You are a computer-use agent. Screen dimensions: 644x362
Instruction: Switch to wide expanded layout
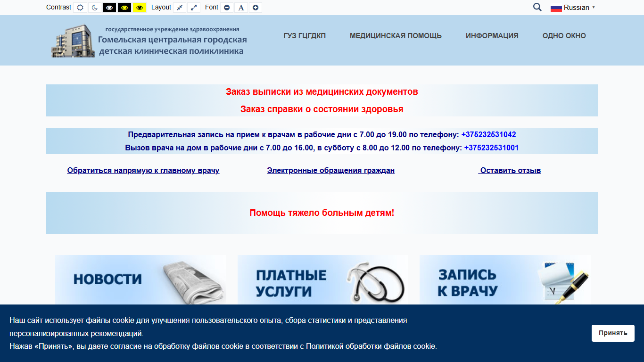194,8
